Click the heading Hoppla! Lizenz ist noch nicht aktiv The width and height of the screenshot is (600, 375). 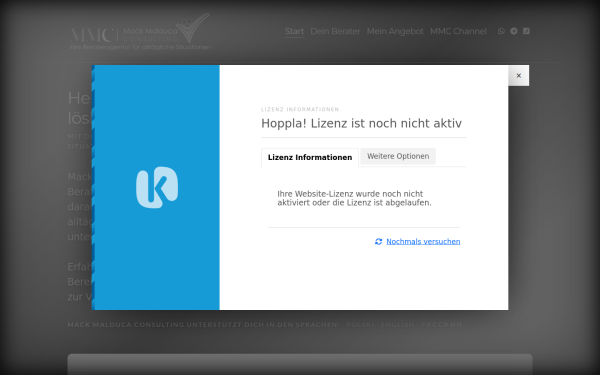[361, 123]
